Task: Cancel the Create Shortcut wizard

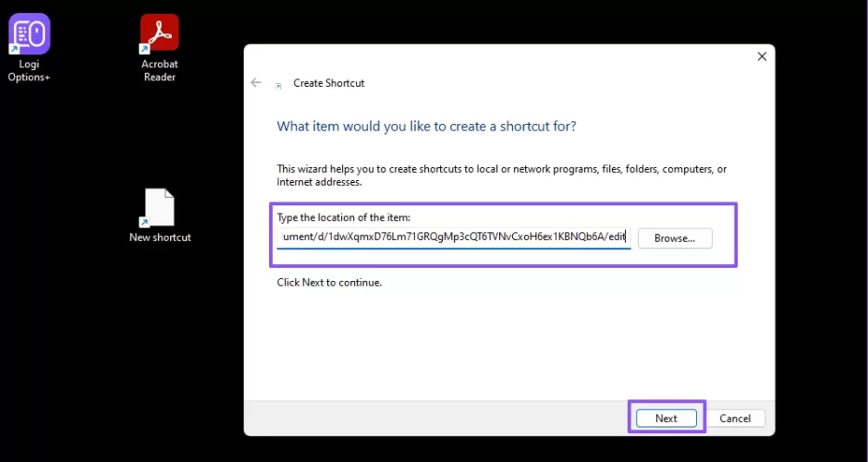Action: (x=735, y=418)
